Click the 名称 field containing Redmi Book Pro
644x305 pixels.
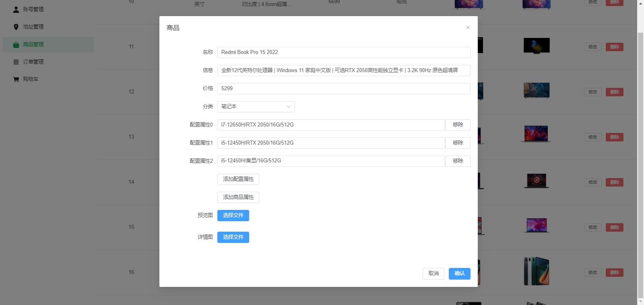click(344, 52)
